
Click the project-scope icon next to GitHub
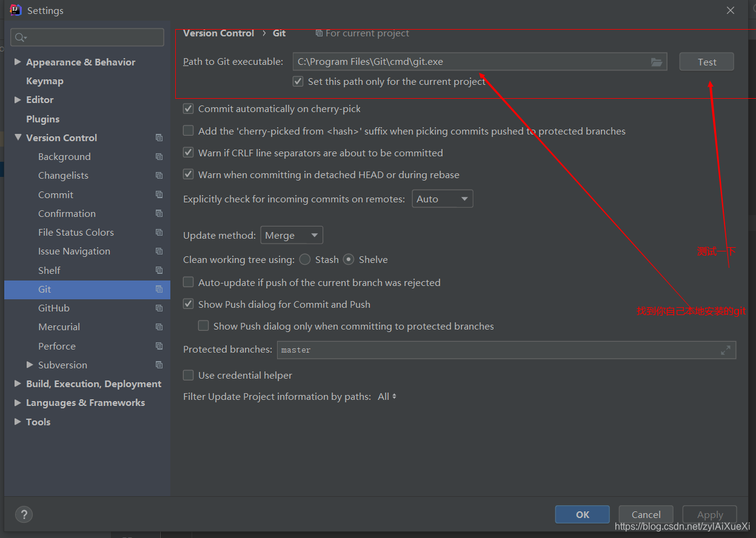pos(158,308)
